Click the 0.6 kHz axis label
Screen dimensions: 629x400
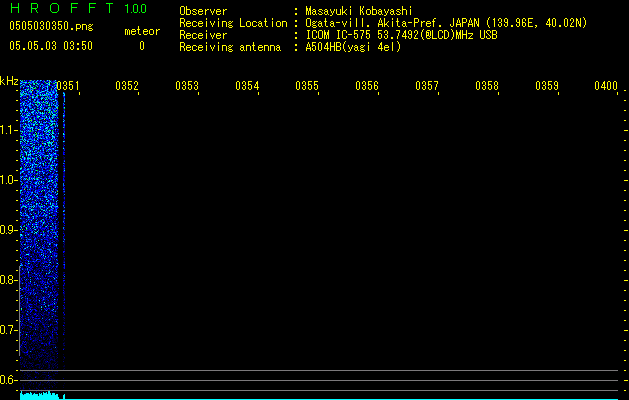[9, 380]
